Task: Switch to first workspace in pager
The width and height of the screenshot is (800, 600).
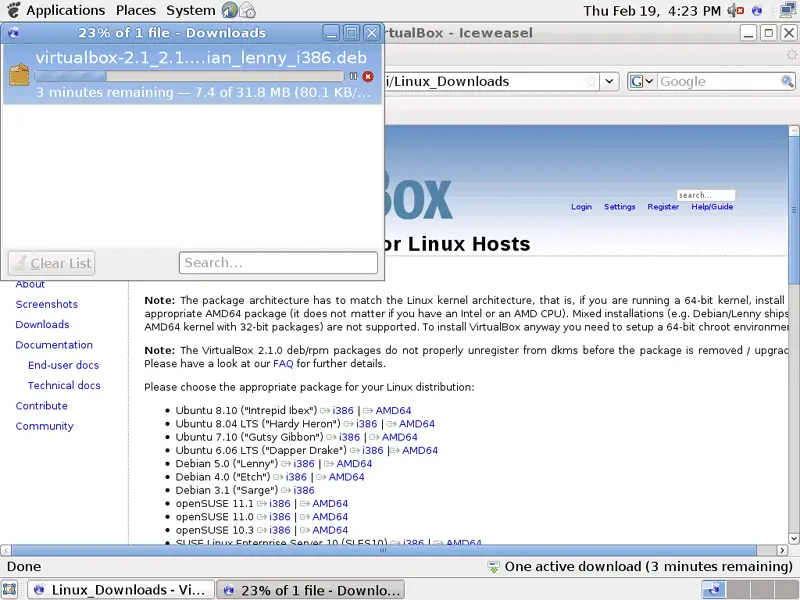Action: tap(713, 590)
